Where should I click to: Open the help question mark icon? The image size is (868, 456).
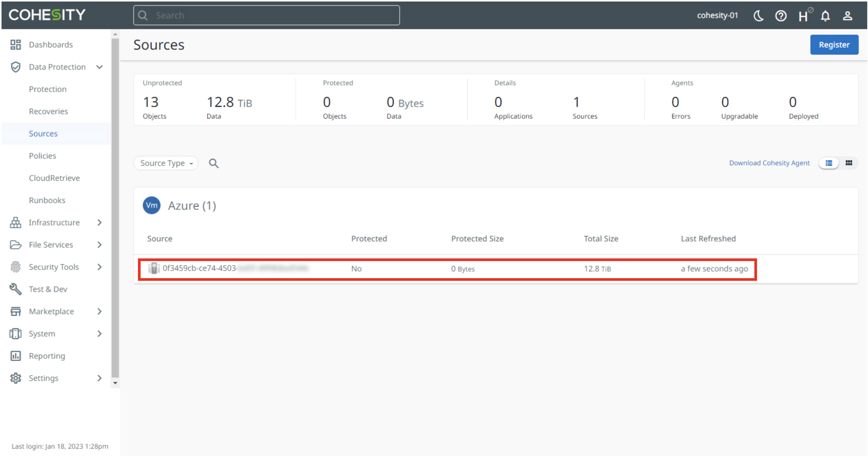pyautogui.click(x=781, y=16)
